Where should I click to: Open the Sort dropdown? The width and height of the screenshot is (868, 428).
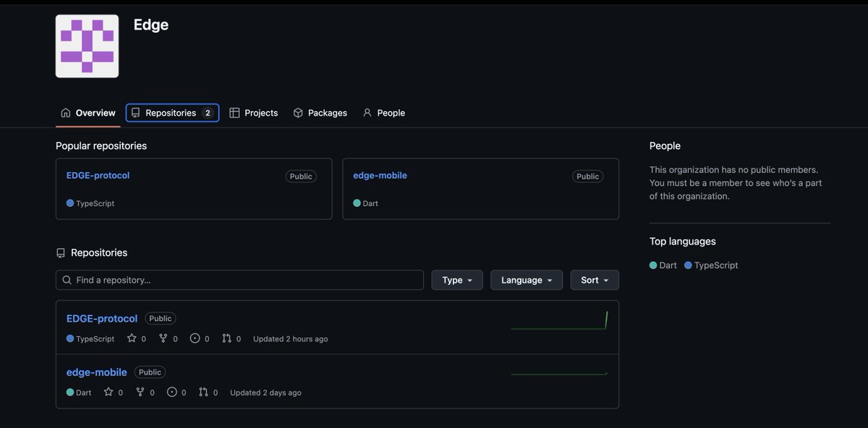595,280
